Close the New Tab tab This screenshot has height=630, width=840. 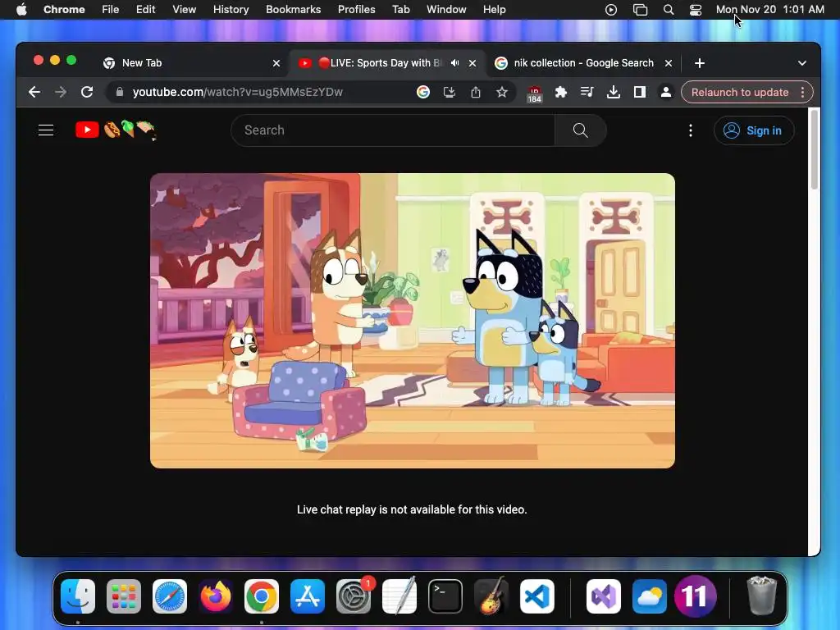(x=276, y=63)
